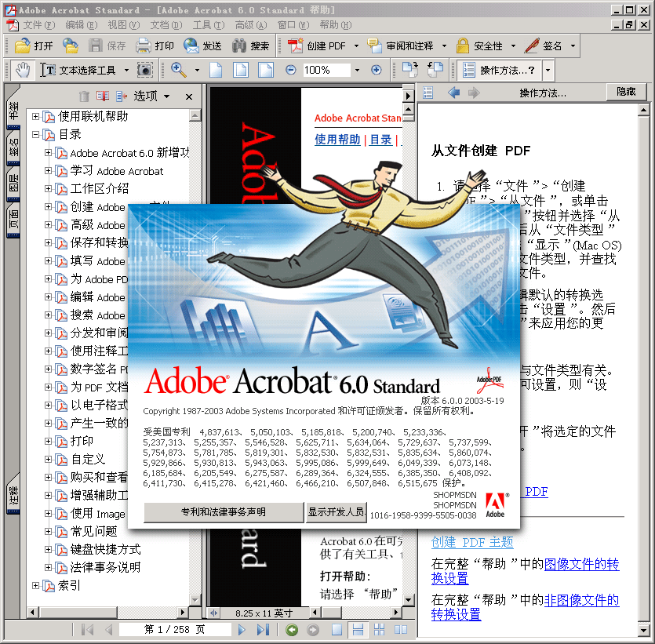655x644 pixels.
Task: Click the round plus zoom-in button
Action: [376, 70]
